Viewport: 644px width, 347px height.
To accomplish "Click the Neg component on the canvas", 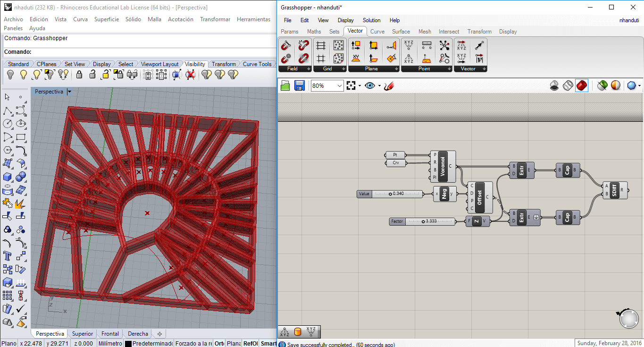I will click(x=444, y=194).
